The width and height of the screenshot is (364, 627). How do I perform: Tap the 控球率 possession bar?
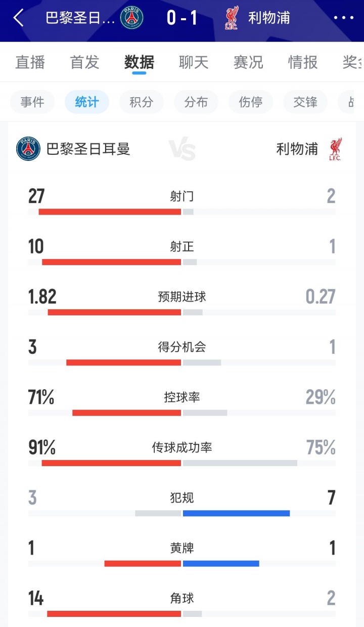[182, 412]
